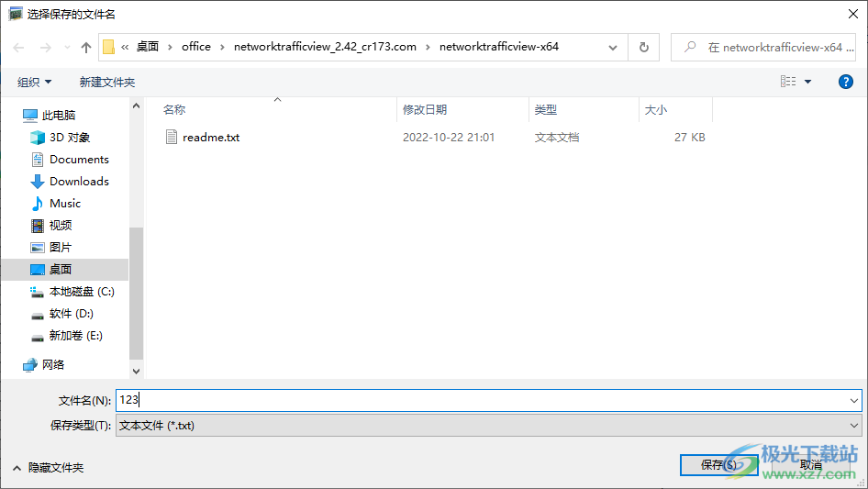Image resolution: width=868 pixels, height=489 pixels.
Task: Open help with question mark icon
Action: click(x=845, y=82)
